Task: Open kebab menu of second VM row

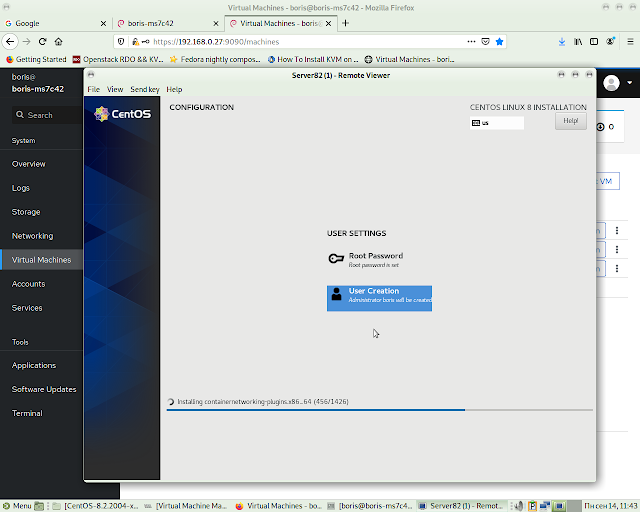Action: (617, 249)
